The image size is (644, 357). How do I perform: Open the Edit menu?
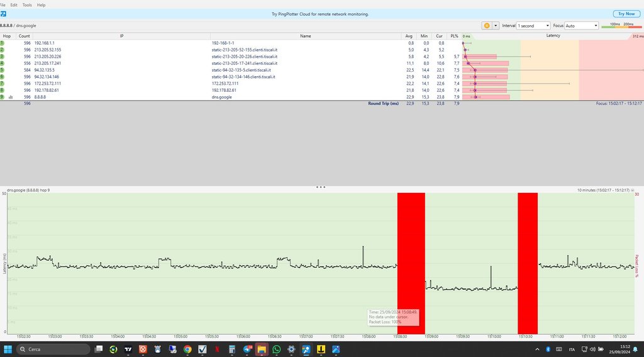(14, 4)
